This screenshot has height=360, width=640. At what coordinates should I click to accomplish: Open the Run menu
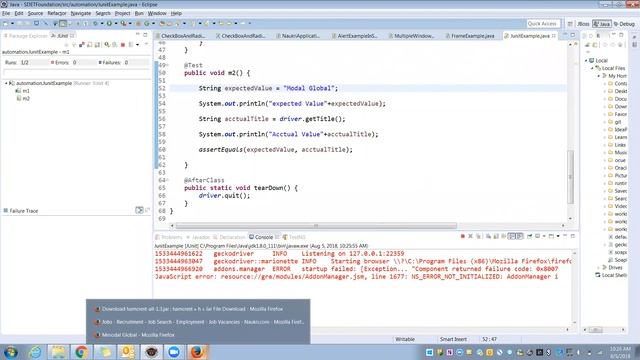[x=139, y=13]
